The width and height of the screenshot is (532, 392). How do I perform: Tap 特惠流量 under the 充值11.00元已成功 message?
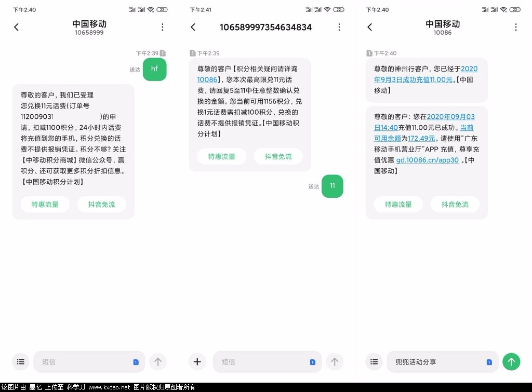point(398,205)
